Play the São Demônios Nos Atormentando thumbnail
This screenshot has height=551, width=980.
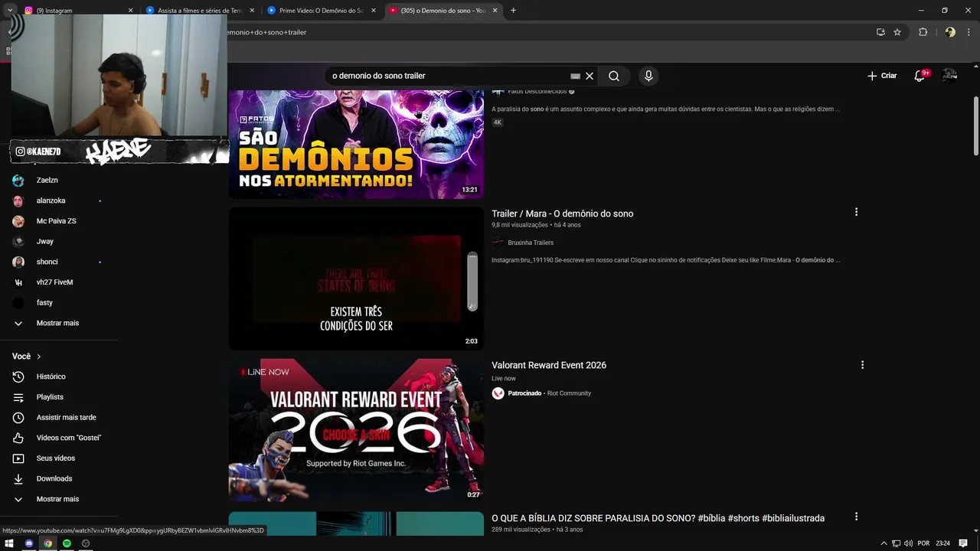click(356, 144)
